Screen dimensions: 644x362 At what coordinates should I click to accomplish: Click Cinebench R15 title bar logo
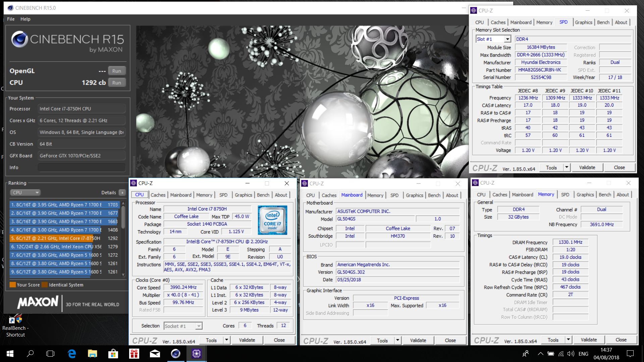click(10, 8)
